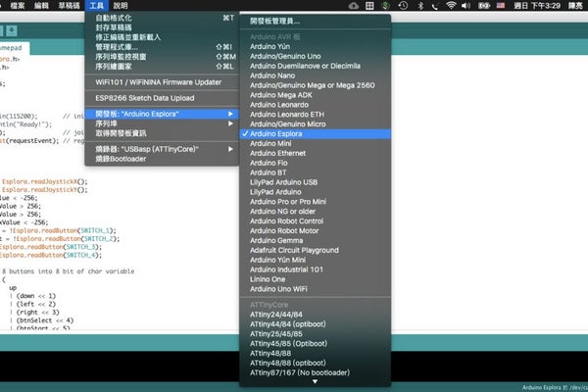Select the LilyPad Arduino USB board
The height and width of the screenshot is (392, 588).
click(x=315, y=182)
